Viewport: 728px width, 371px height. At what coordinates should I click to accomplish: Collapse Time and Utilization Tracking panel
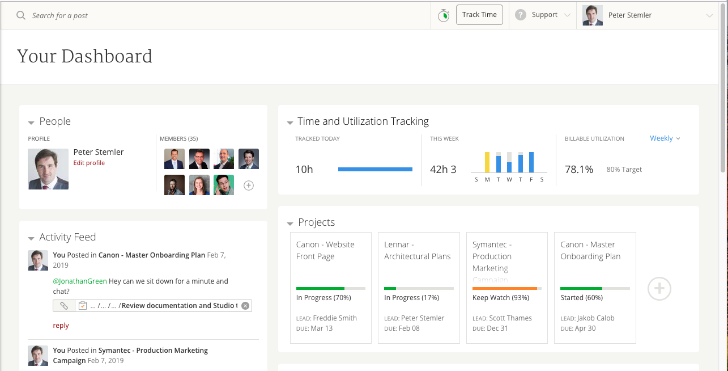click(x=290, y=123)
